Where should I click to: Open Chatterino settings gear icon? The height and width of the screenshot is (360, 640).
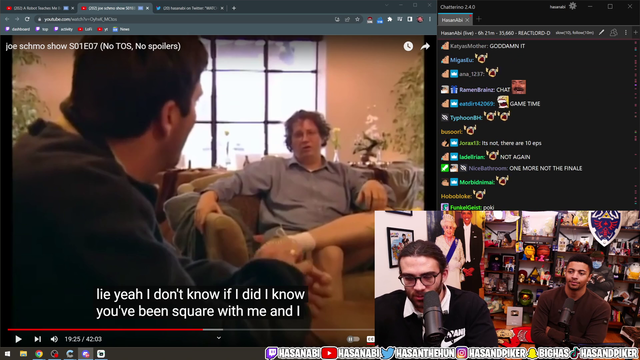[x=573, y=6]
